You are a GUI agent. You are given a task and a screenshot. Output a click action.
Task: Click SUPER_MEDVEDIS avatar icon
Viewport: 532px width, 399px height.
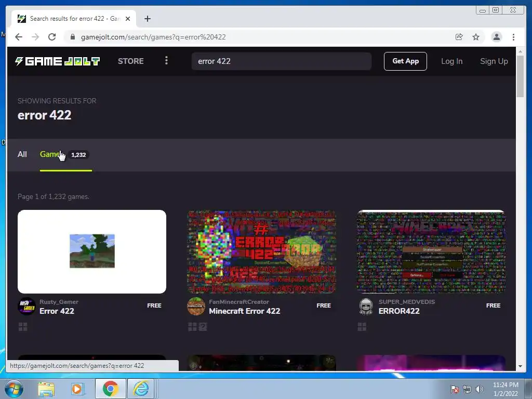pyautogui.click(x=366, y=307)
